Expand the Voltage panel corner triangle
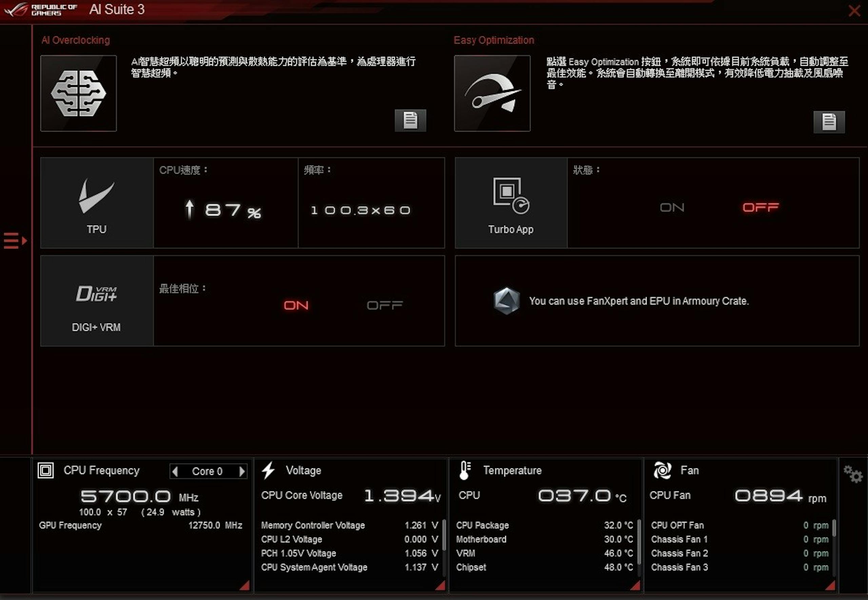This screenshot has width=868, height=600. click(440, 585)
